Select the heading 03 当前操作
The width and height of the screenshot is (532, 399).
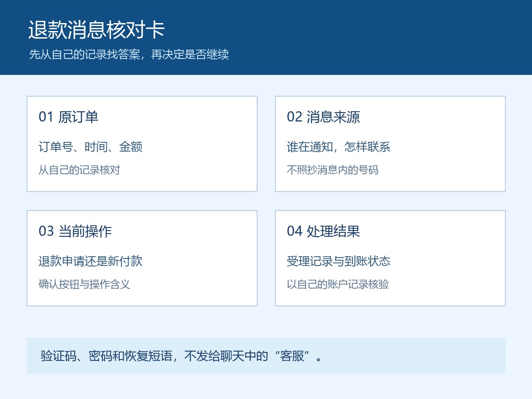point(75,231)
